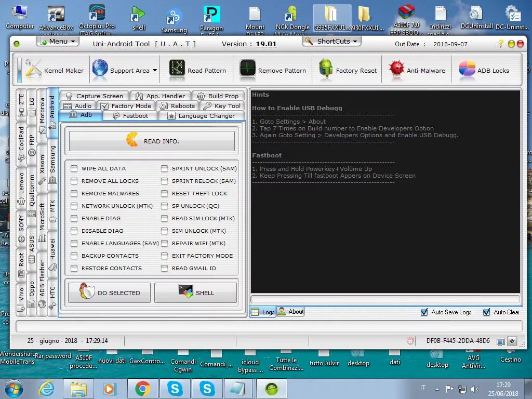
Task: Expand the ShortCuts dropdown
Action: pyautogui.click(x=331, y=41)
